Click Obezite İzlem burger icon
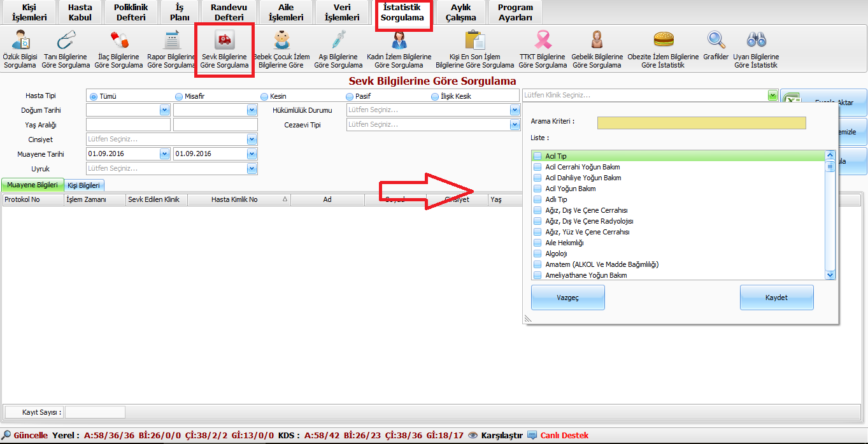This screenshot has width=868, height=444. [663, 41]
